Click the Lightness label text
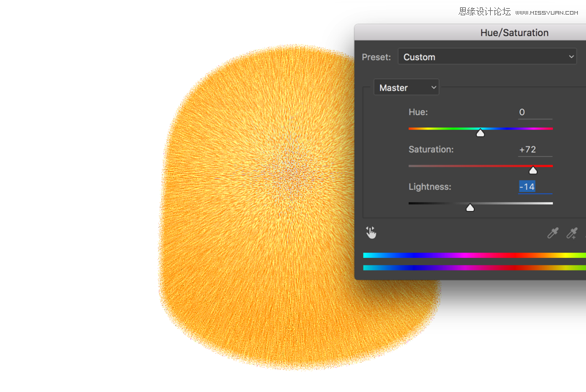 click(x=430, y=187)
